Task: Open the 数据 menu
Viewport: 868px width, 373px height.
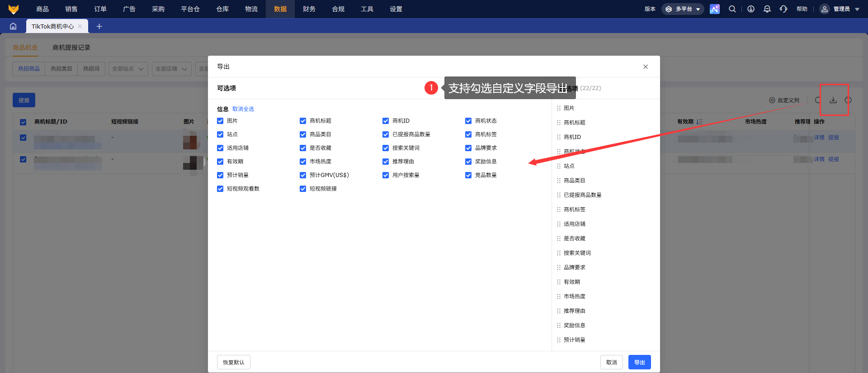Action: (x=280, y=9)
